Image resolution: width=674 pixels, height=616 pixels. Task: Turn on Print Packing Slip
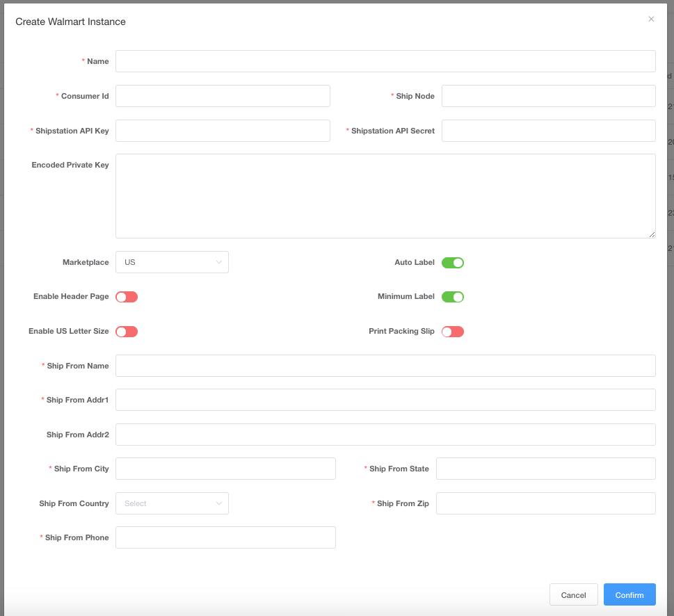[x=452, y=332]
